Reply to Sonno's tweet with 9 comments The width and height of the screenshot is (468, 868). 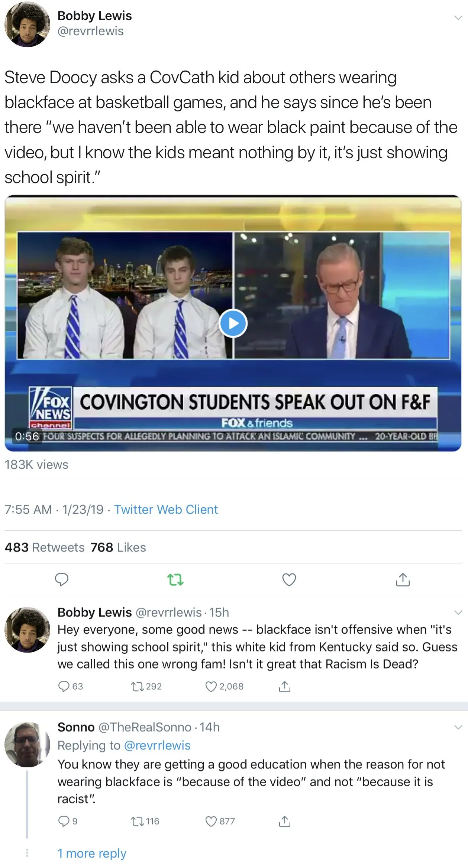68,821
